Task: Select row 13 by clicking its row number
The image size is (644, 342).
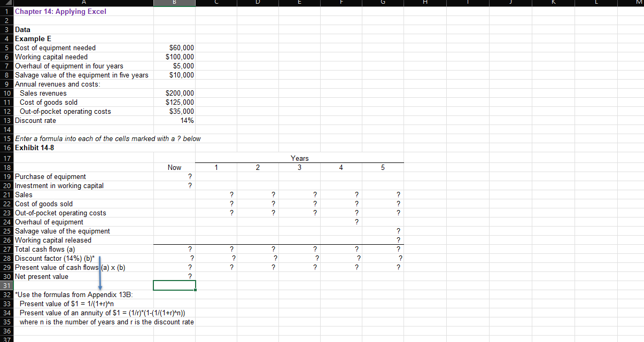Action: (x=6, y=120)
